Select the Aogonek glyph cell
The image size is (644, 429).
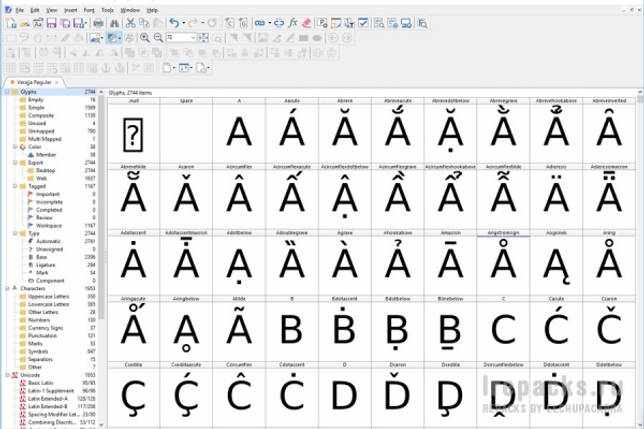point(556,263)
